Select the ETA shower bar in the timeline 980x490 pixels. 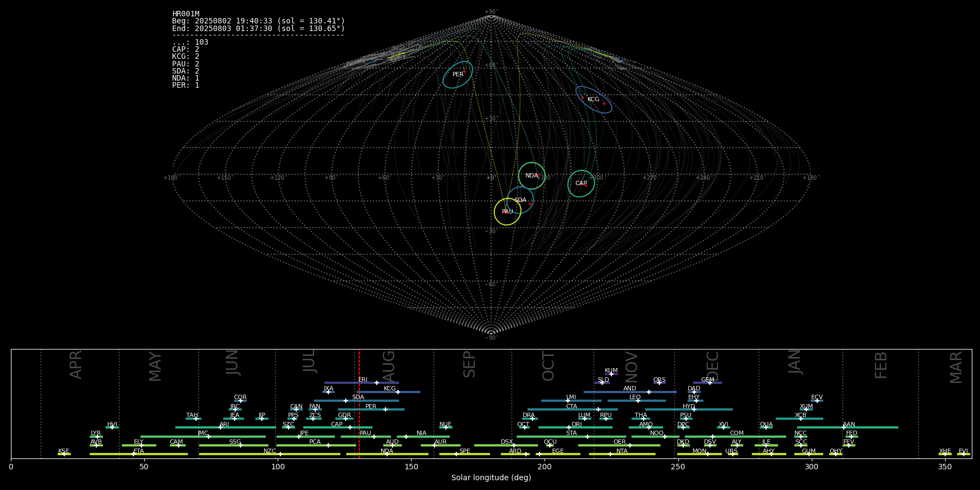click(x=139, y=454)
